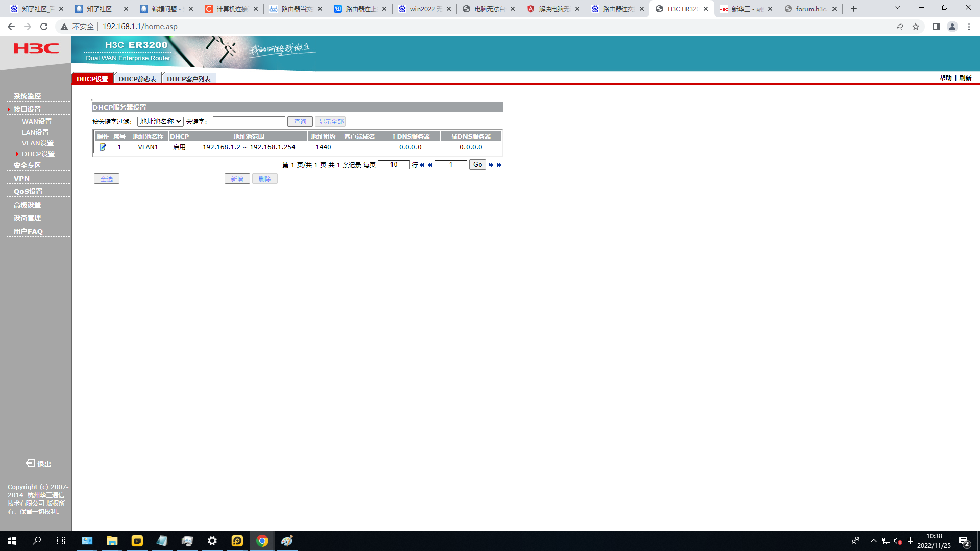The height and width of the screenshot is (551, 980).
Task: Open Chrome from the Windows taskbar
Action: click(262, 541)
